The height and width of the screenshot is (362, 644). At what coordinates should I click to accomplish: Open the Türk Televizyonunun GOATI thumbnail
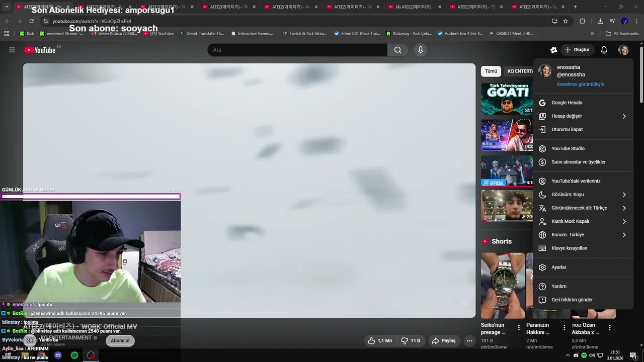(507, 99)
